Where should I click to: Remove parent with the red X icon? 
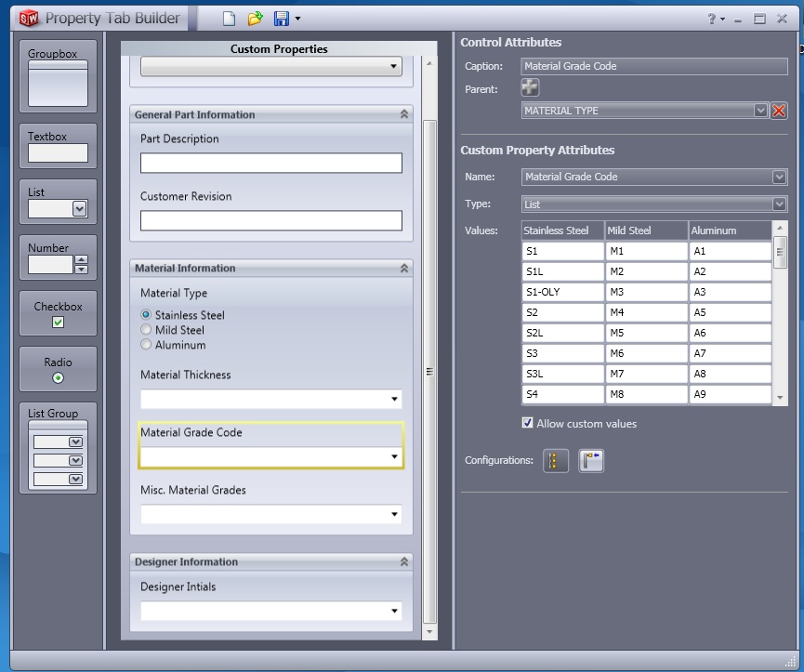tap(779, 111)
